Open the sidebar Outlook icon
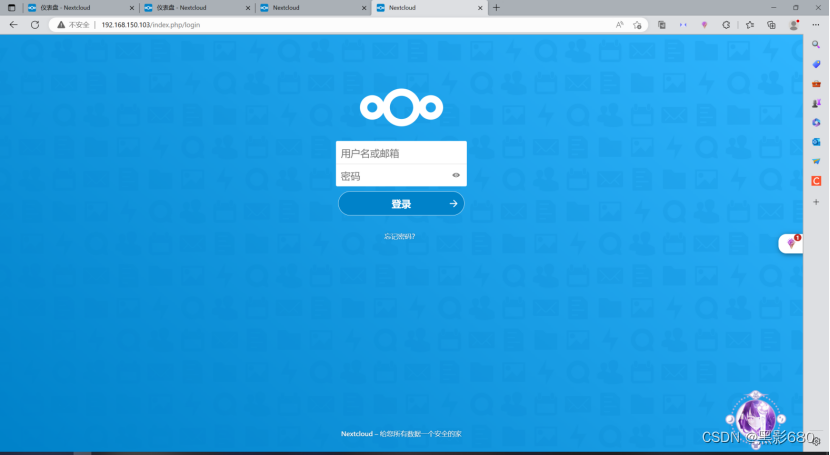 tap(816, 142)
